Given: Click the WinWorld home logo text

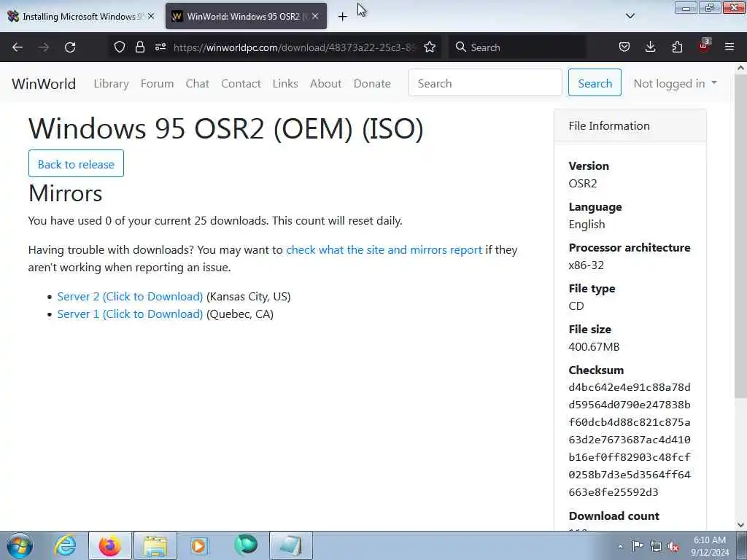Looking at the screenshot, I should pyautogui.click(x=44, y=84).
